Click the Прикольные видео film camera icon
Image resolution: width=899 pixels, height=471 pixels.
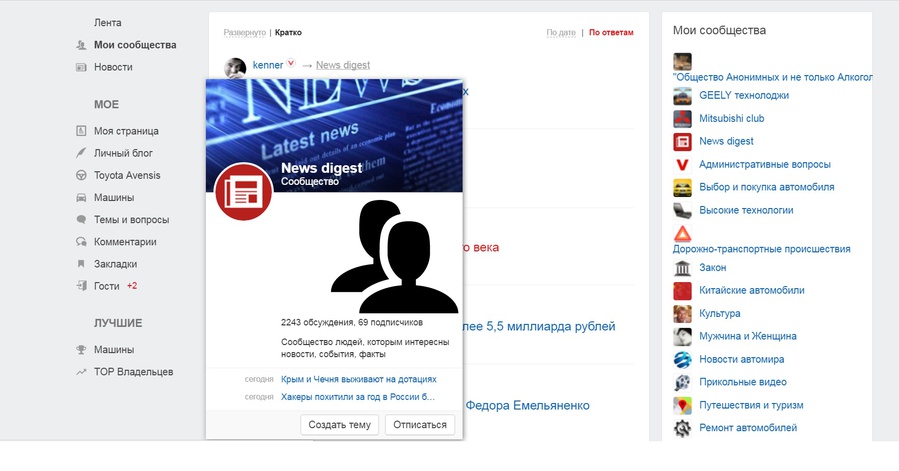point(682,383)
